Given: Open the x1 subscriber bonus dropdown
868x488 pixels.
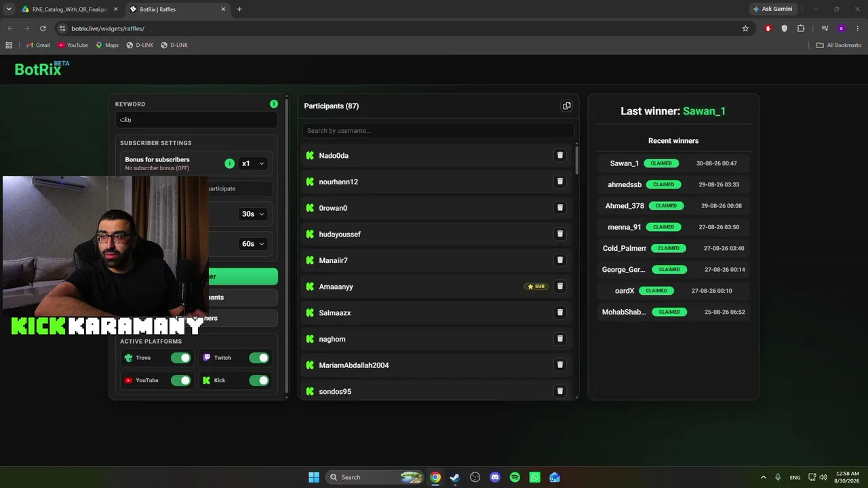Looking at the screenshot, I should [x=253, y=163].
